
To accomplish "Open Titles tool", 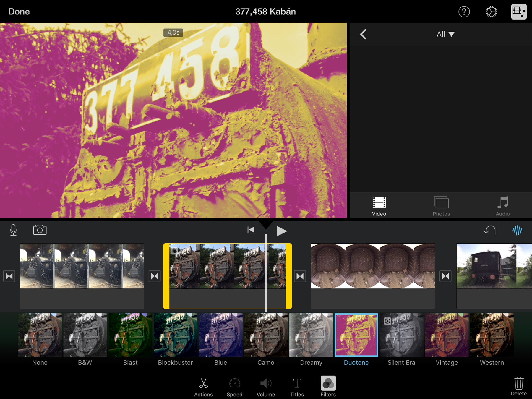I will pos(297,387).
